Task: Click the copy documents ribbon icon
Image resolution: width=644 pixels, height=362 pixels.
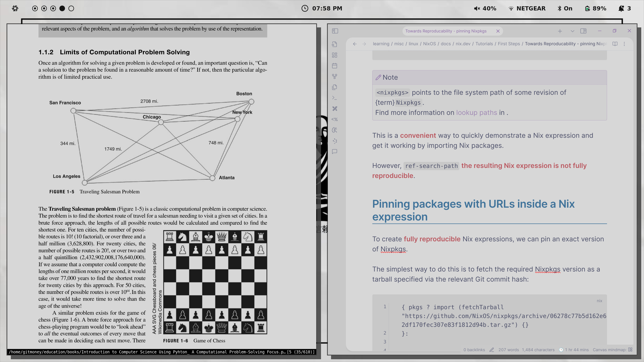Action: point(335,87)
